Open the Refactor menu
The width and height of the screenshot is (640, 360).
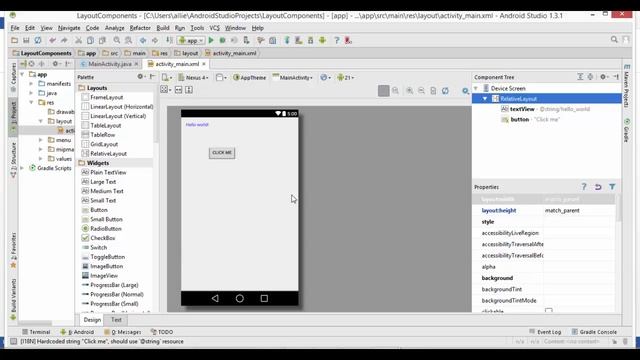pos(140,28)
